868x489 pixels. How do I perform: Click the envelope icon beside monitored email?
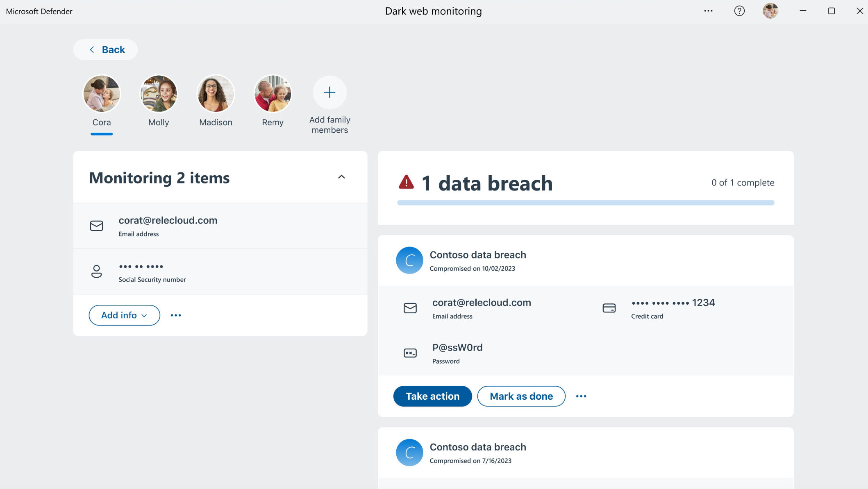click(96, 226)
